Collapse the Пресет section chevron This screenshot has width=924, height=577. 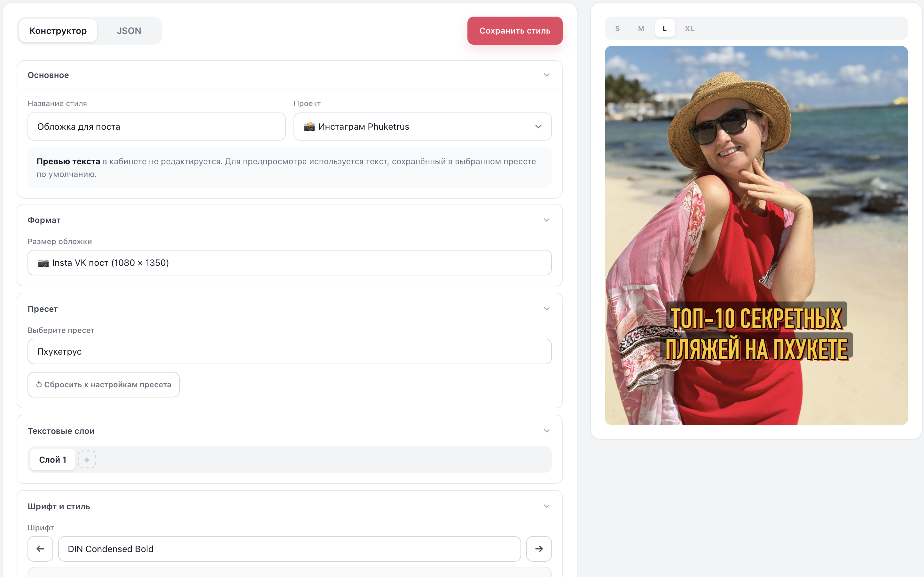(546, 309)
